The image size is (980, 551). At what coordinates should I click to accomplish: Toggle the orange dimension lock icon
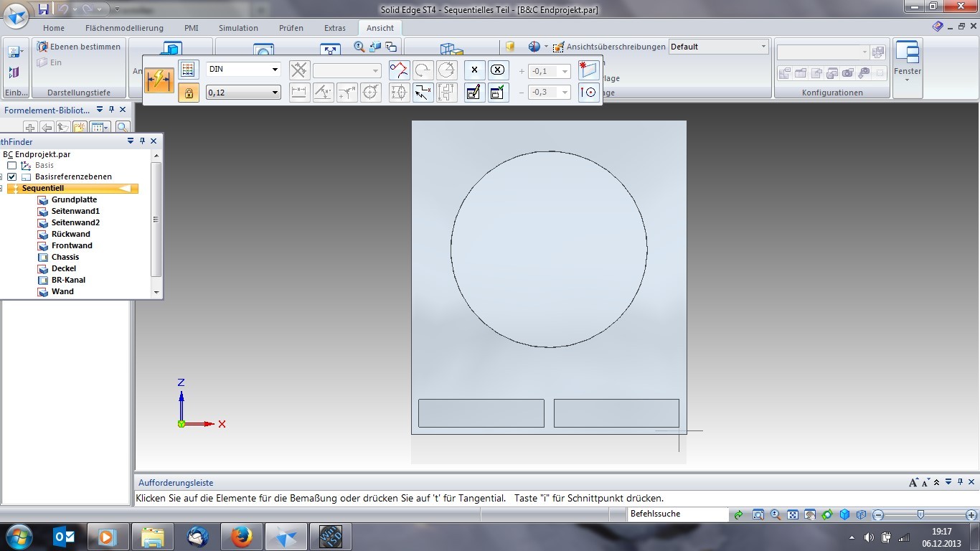point(188,93)
